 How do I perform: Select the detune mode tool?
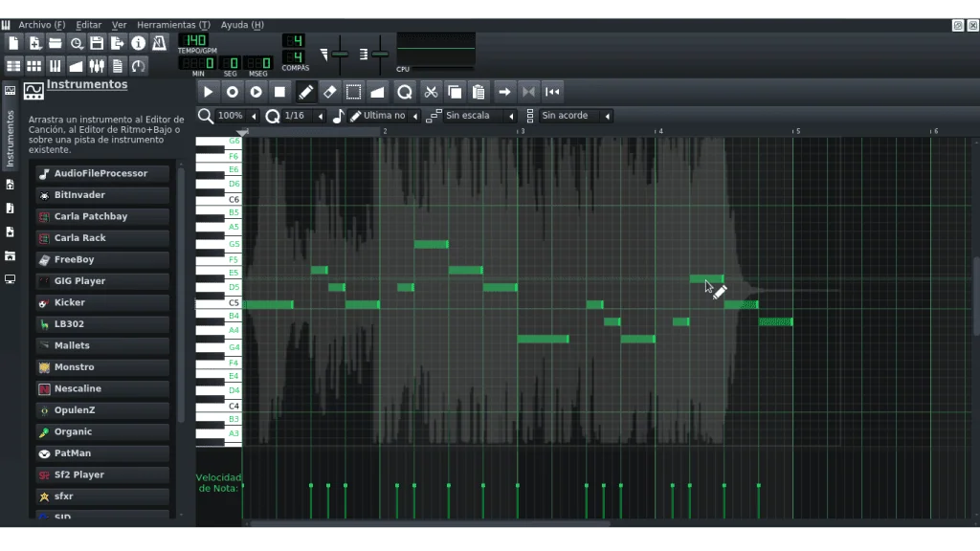click(x=377, y=92)
